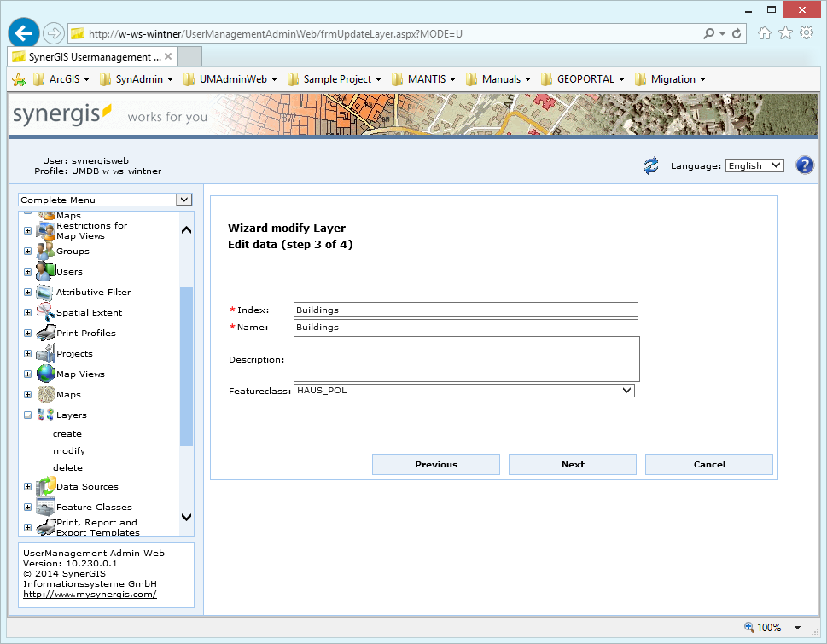This screenshot has width=827, height=644.
Task: Open the Featureclass HAUS_POL dropdown
Action: click(463, 391)
